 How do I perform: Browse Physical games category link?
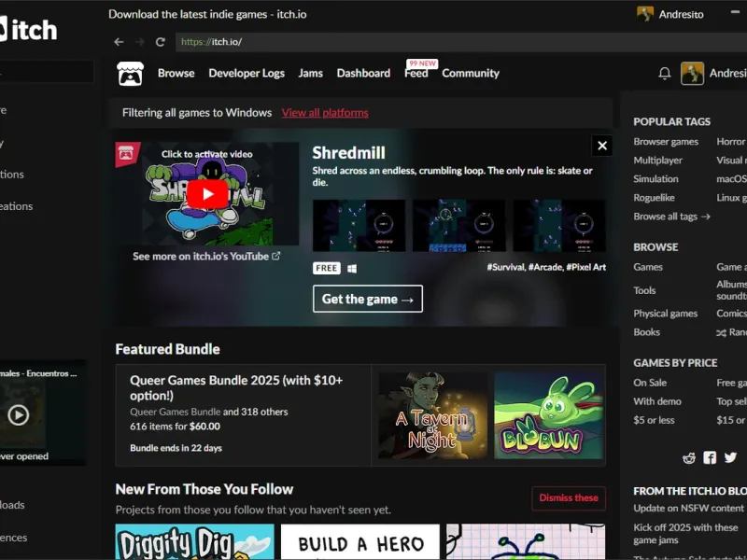point(666,314)
